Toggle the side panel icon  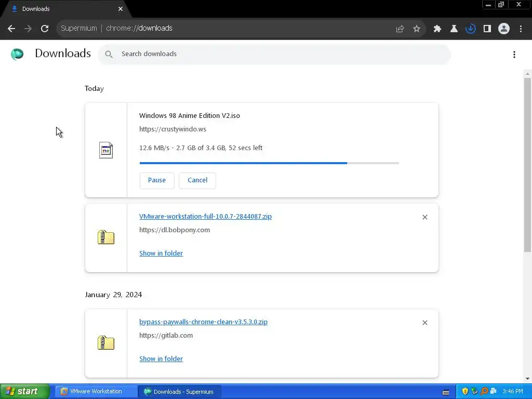487,29
